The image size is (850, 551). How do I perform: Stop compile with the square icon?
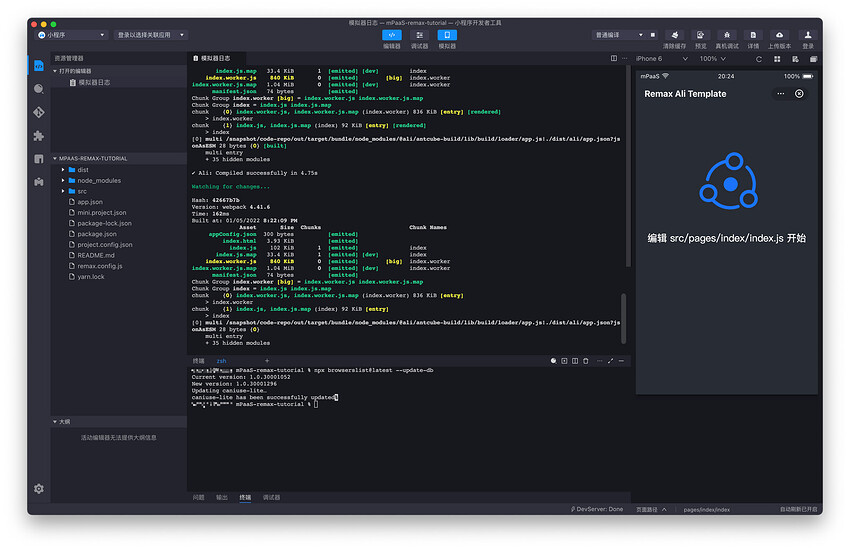pyautogui.click(x=653, y=35)
